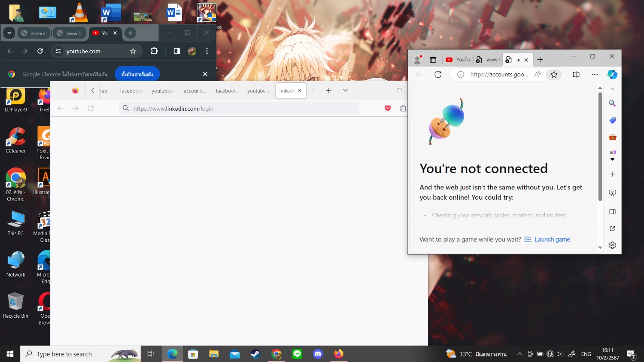Open the Recycle Bin desktop icon
This screenshot has width=644, height=362.
click(15, 306)
